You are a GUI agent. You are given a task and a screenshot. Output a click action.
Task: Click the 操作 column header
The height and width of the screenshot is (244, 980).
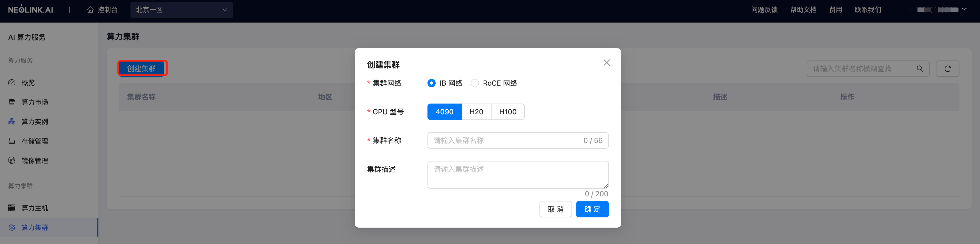click(847, 97)
